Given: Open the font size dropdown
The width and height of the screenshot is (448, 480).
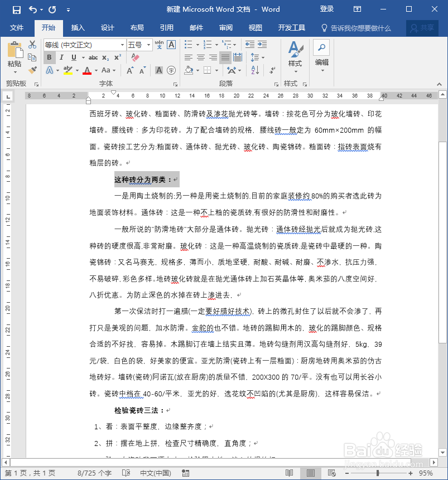Looking at the screenshot, I should (148, 45).
